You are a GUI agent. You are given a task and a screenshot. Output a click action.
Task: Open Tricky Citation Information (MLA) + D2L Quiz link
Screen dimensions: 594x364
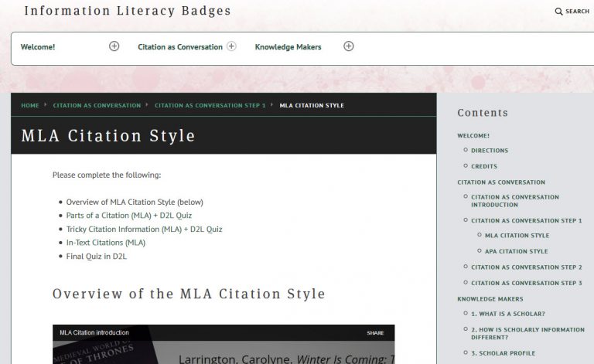144,229
